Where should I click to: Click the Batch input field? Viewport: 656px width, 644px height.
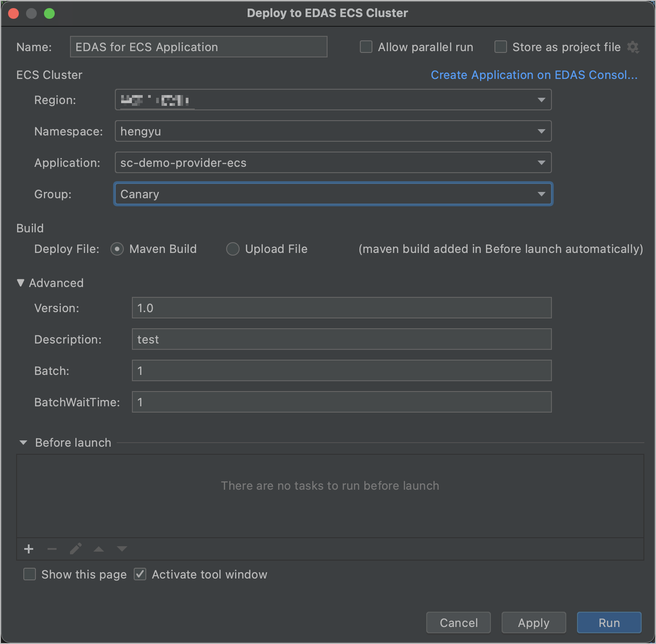pos(342,371)
